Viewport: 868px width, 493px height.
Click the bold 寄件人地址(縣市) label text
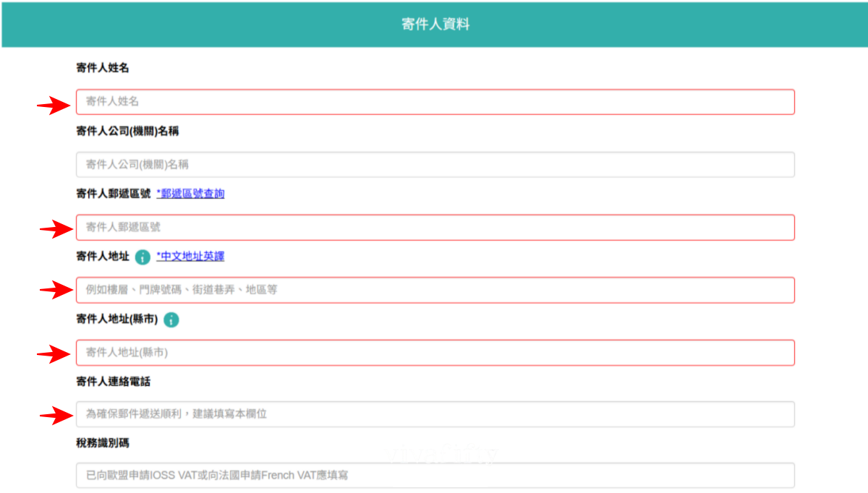[x=116, y=319]
